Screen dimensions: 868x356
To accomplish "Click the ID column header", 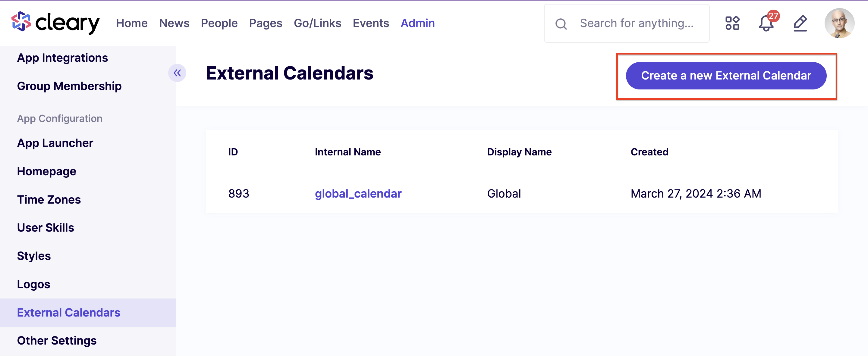I will (x=233, y=151).
